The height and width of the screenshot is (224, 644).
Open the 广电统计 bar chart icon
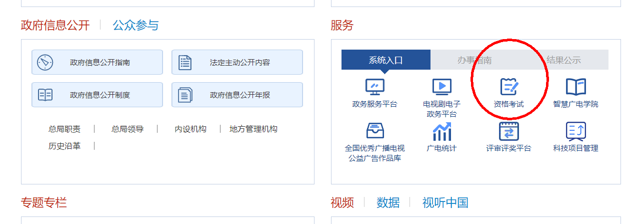(441, 131)
